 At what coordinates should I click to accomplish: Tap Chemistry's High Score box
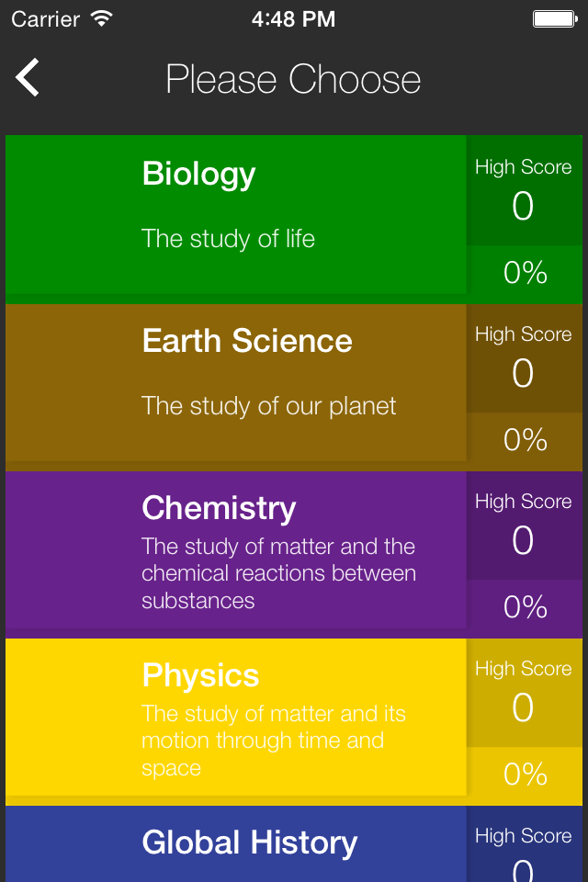[x=524, y=526]
